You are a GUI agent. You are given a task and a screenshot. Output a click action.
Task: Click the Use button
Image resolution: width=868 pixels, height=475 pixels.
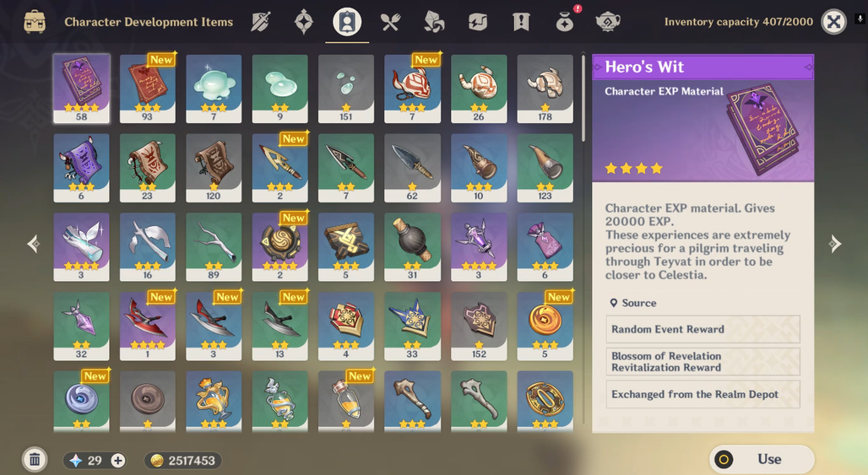(x=762, y=459)
